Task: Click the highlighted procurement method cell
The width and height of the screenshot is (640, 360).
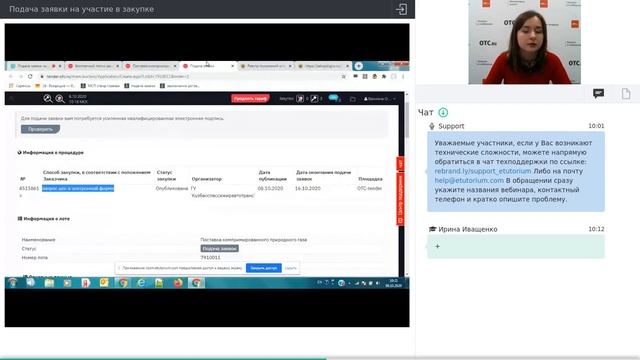Action: tap(78, 188)
